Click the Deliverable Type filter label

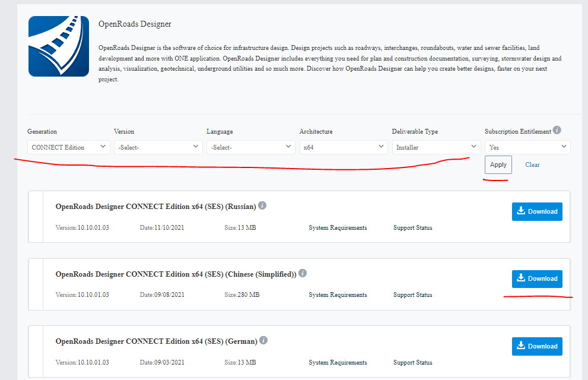[415, 132]
